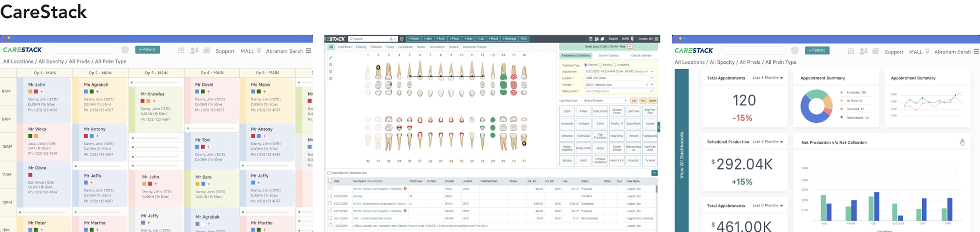Image resolution: width=980 pixels, height=232 pixels.
Task: Select tooth icon tool in chart sidebar
Action: [x=331, y=71]
